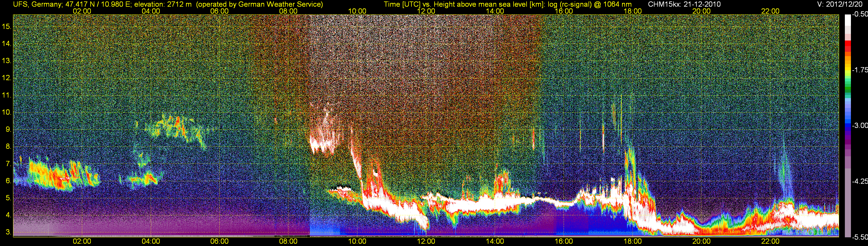This screenshot has width=868, height=246.
Task: Click the bottom time axis label 06:00
Action: (219, 241)
